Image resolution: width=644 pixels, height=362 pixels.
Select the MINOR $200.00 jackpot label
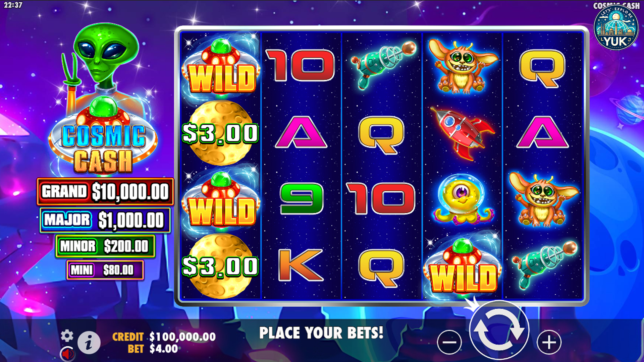click(105, 246)
